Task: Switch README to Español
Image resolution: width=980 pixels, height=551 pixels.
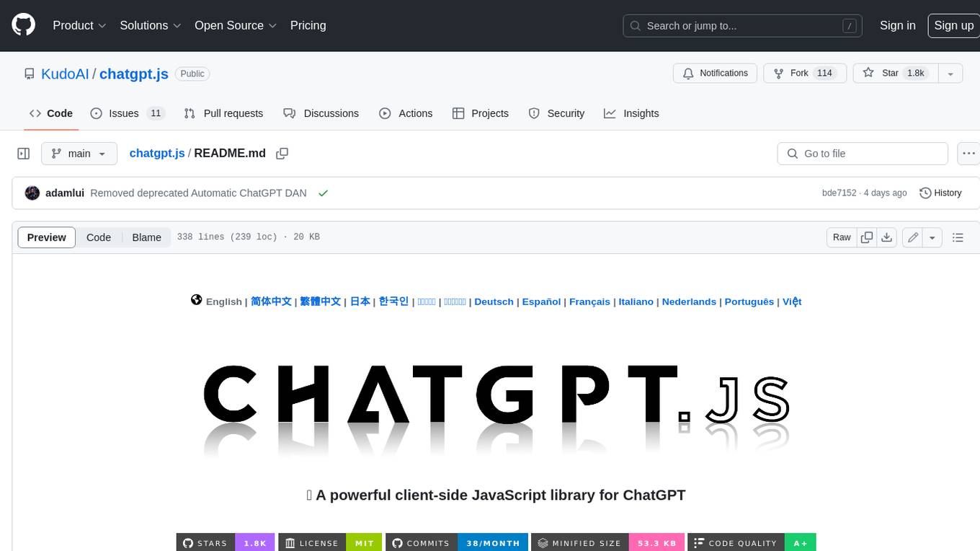Action: [x=541, y=301]
